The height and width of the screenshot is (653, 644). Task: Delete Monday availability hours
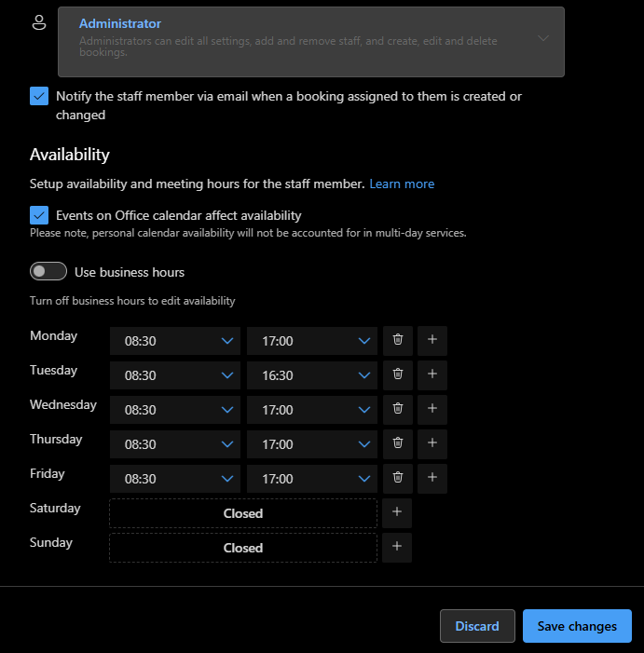tap(398, 341)
